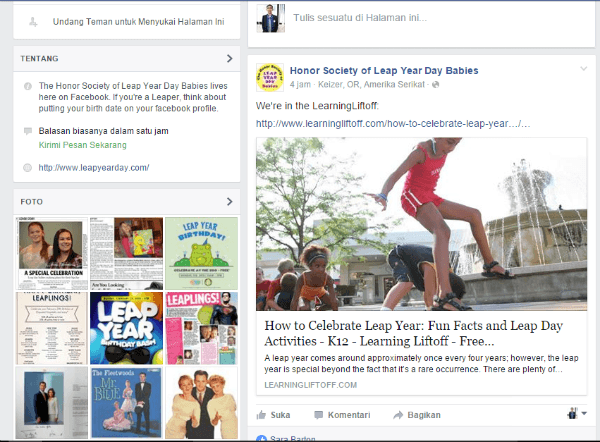Expand the TENTANG section chevron
This screenshot has height=442, width=600.
click(230, 59)
